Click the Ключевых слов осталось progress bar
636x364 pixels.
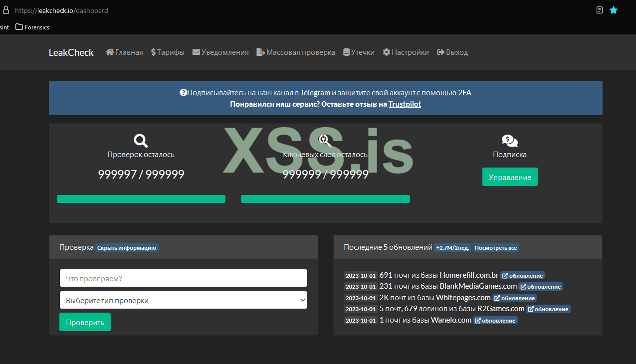tap(325, 199)
